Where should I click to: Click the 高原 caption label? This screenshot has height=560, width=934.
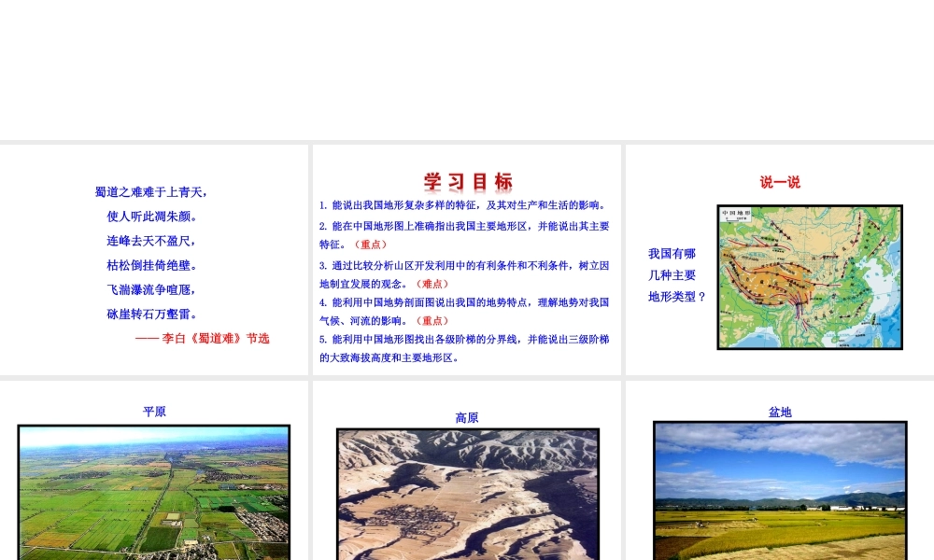pos(467,418)
